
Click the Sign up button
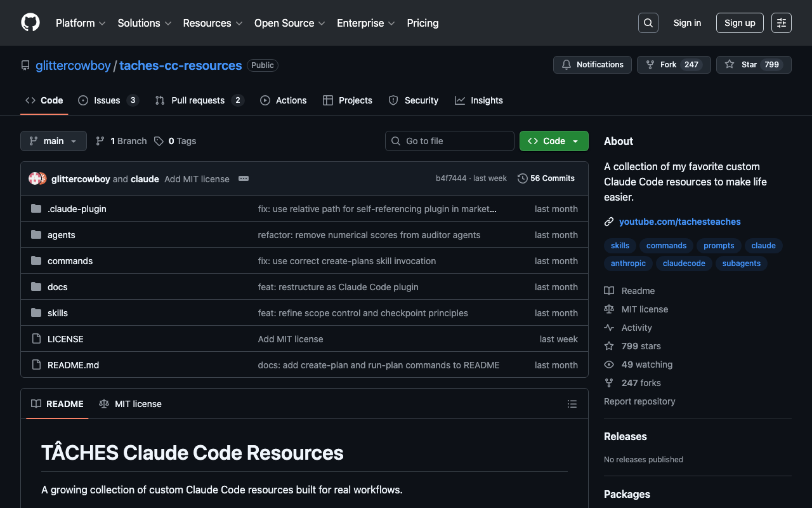[x=739, y=23]
